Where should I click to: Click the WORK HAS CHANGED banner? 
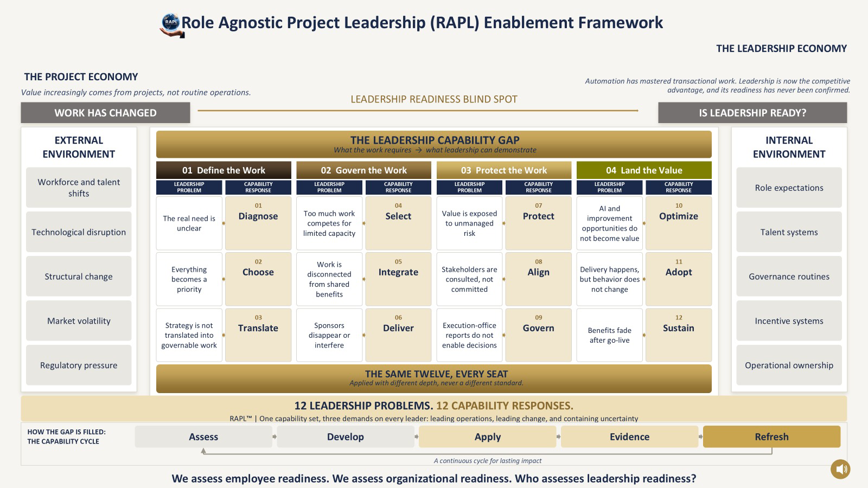click(x=105, y=113)
